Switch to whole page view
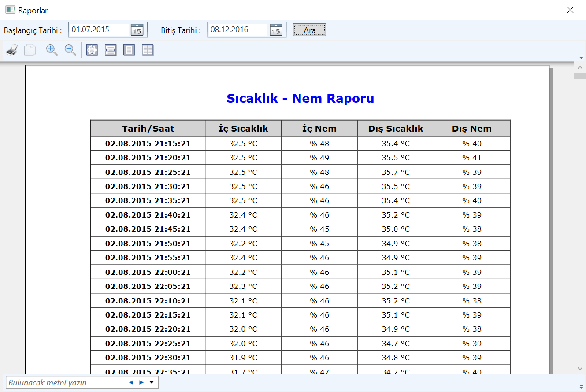The width and height of the screenshot is (586, 392). click(129, 50)
